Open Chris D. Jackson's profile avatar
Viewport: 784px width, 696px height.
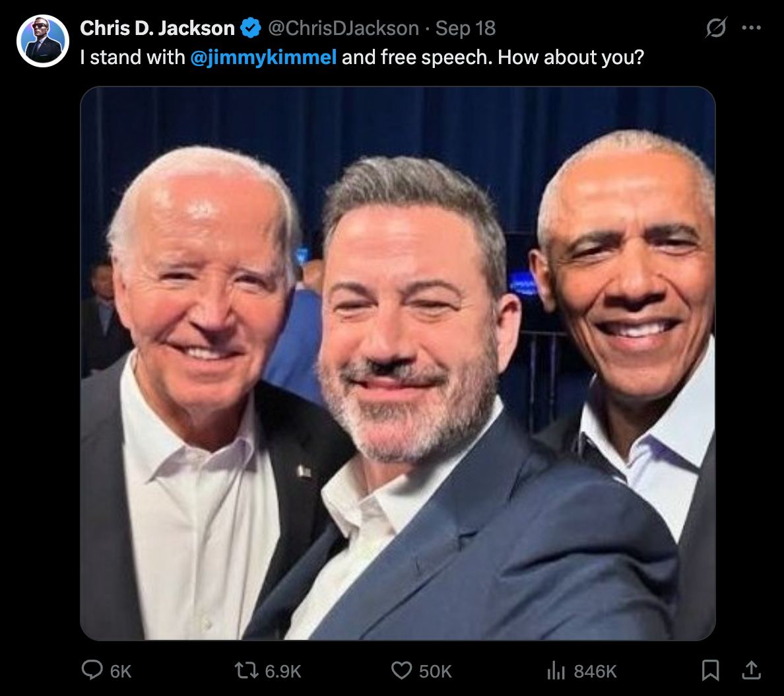[43, 41]
